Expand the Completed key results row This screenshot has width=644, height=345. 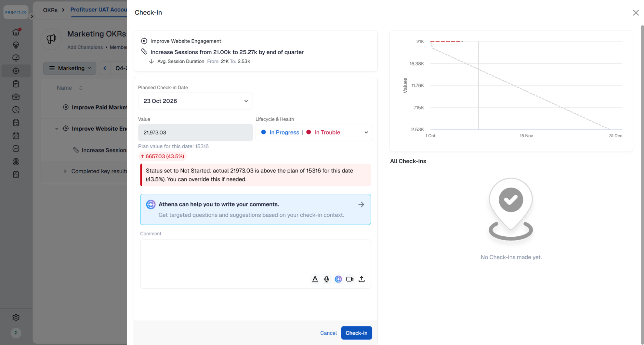point(65,171)
